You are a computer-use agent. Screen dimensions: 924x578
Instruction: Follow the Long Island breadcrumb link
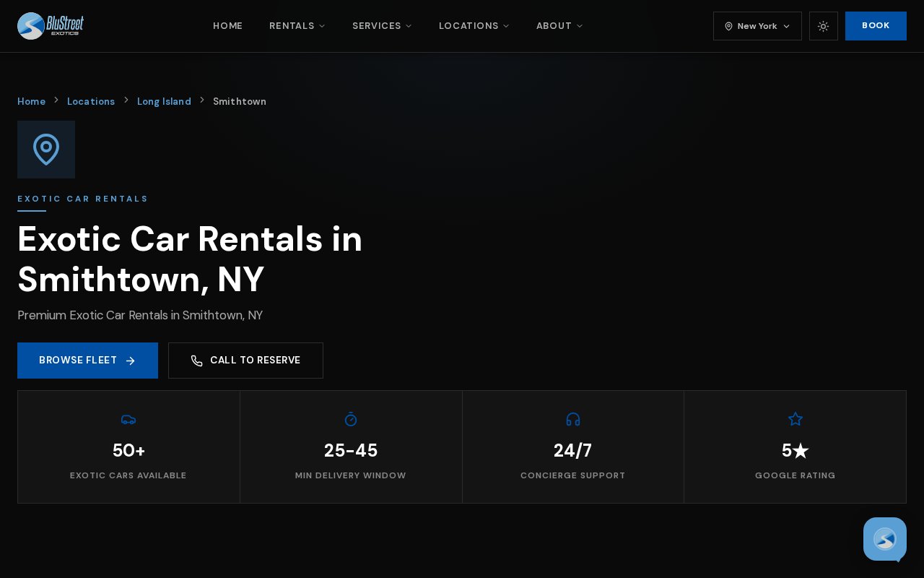coord(164,101)
